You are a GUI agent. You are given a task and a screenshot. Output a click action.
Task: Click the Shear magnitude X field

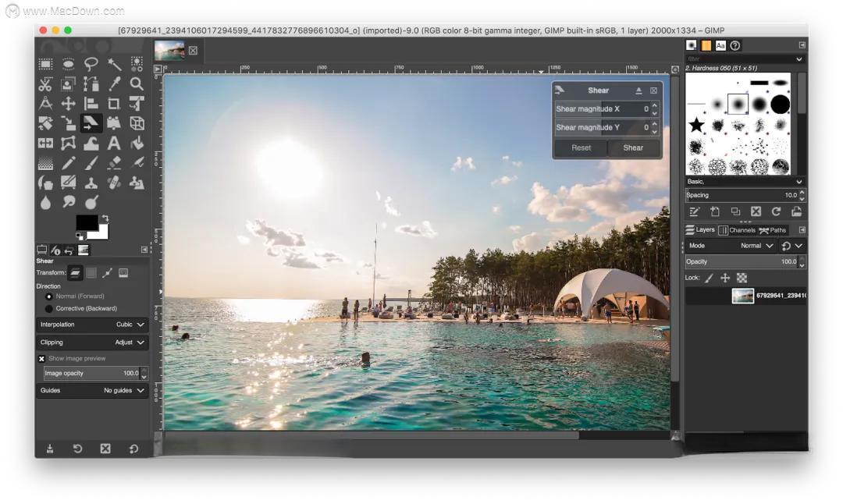point(602,109)
